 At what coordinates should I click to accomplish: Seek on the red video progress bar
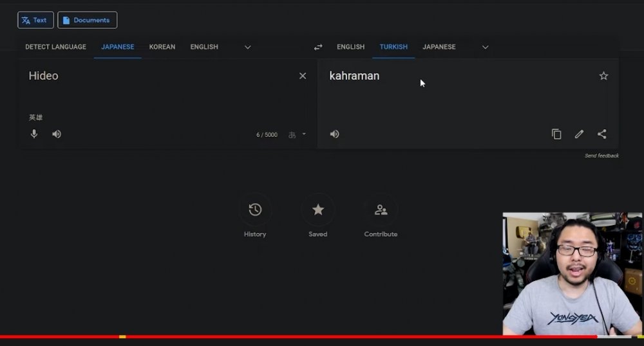(299, 336)
